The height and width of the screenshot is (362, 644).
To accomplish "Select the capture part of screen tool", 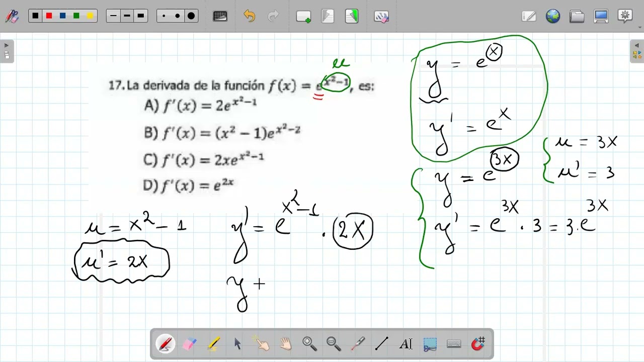I will tap(430, 344).
